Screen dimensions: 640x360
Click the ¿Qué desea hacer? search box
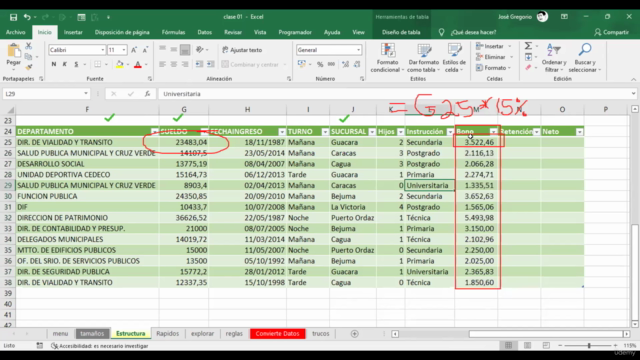pyautogui.click(x=473, y=32)
